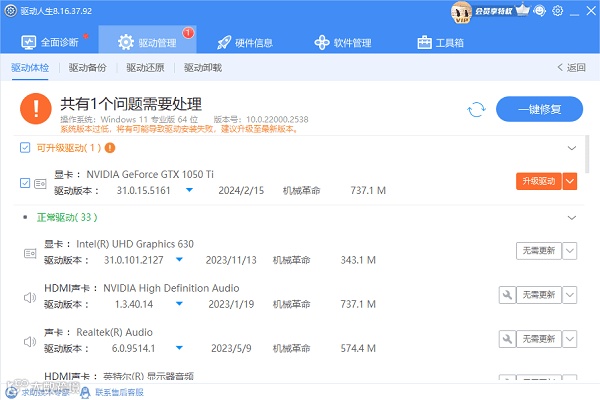Click orange warning icon beside 可升级驱动
The width and height of the screenshot is (600, 400).
click(x=110, y=148)
